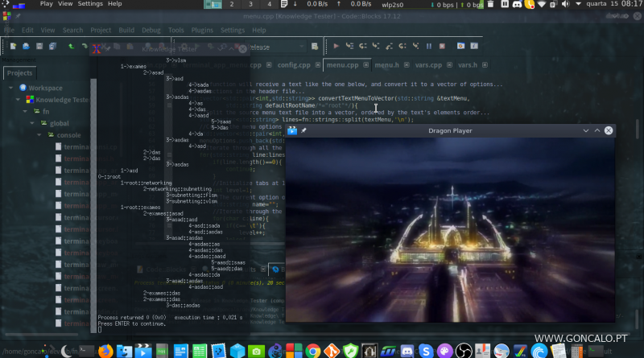Open OBS Studio from the bottom dock
644x358 pixels.
464,351
